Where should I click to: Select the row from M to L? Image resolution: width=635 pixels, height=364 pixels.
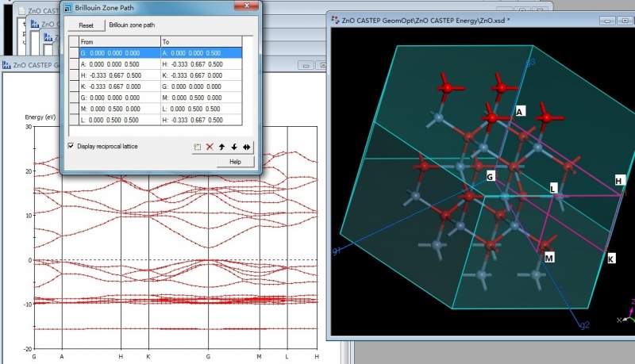(159, 109)
